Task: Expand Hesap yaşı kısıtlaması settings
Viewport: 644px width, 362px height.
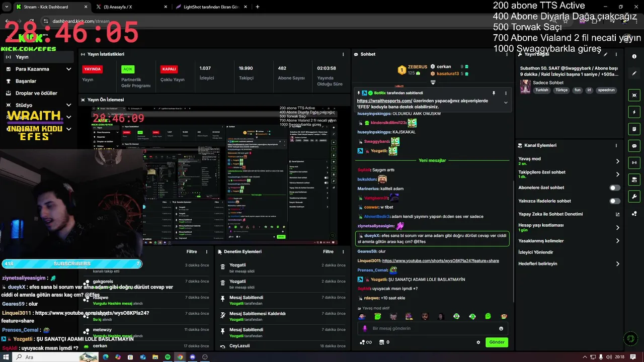Action: click(618, 228)
